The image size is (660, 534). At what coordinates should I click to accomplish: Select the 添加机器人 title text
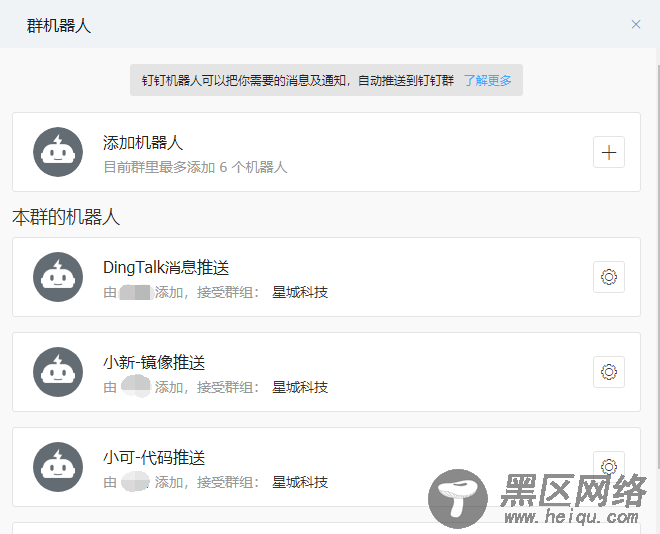tap(143, 143)
